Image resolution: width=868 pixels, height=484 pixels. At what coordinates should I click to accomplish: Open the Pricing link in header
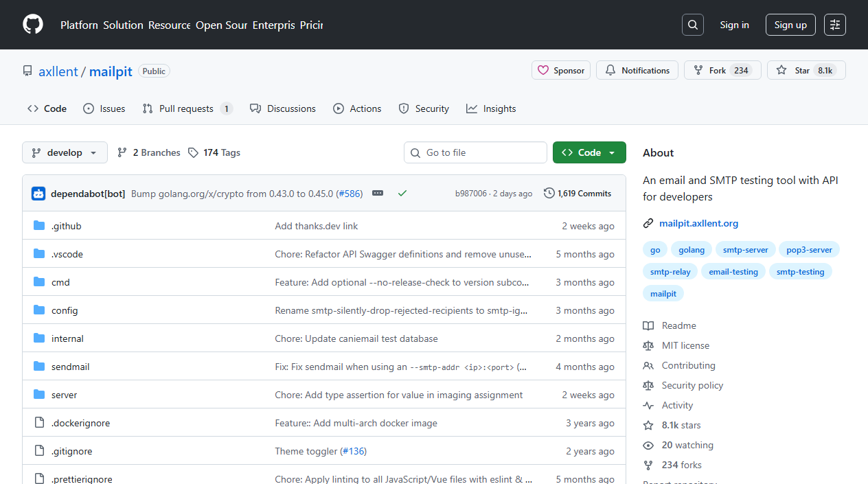pyautogui.click(x=311, y=25)
